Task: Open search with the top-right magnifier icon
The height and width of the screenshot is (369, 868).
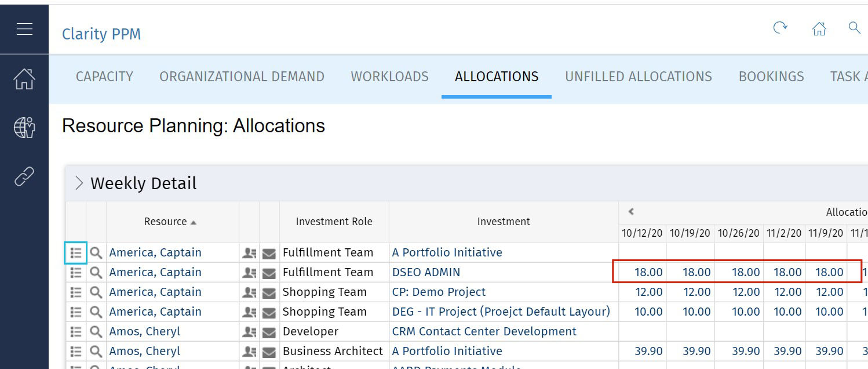Action: pos(854,28)
